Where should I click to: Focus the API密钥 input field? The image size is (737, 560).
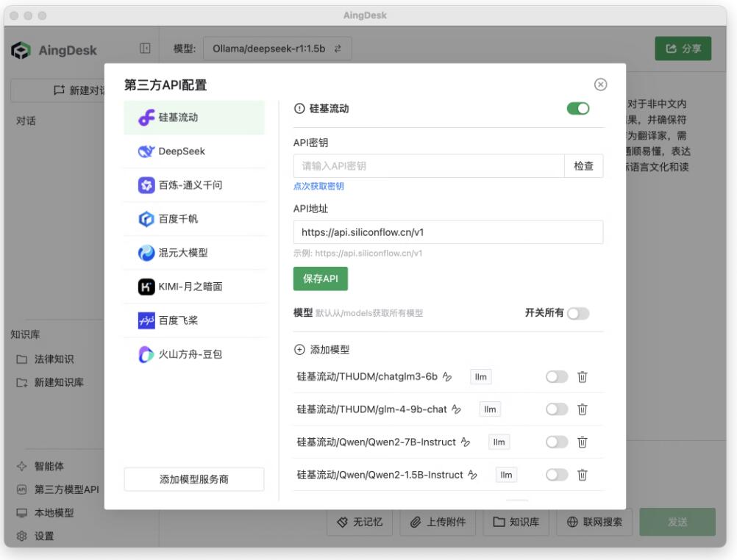tap(428, 166)
